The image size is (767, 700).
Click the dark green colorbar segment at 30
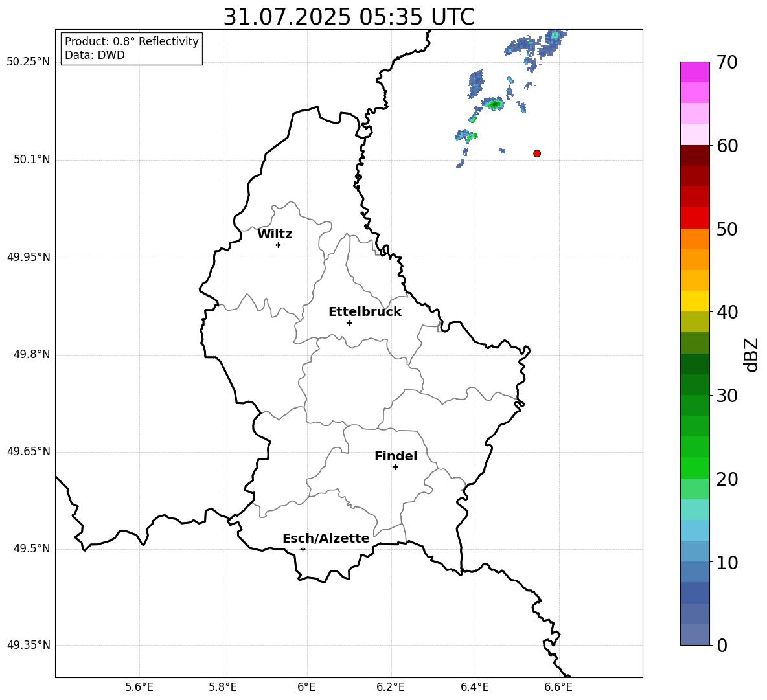695,385
